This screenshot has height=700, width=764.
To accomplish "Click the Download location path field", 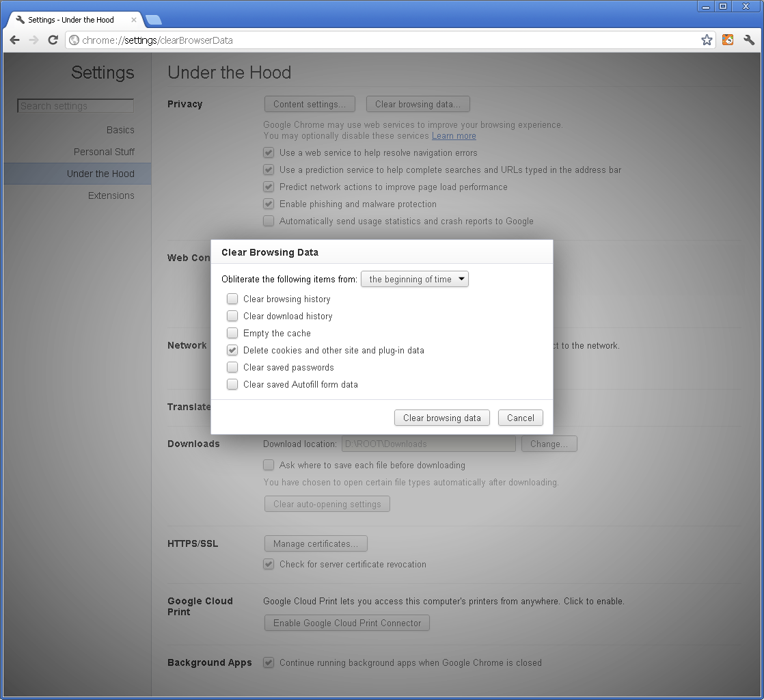I will 428,444.
